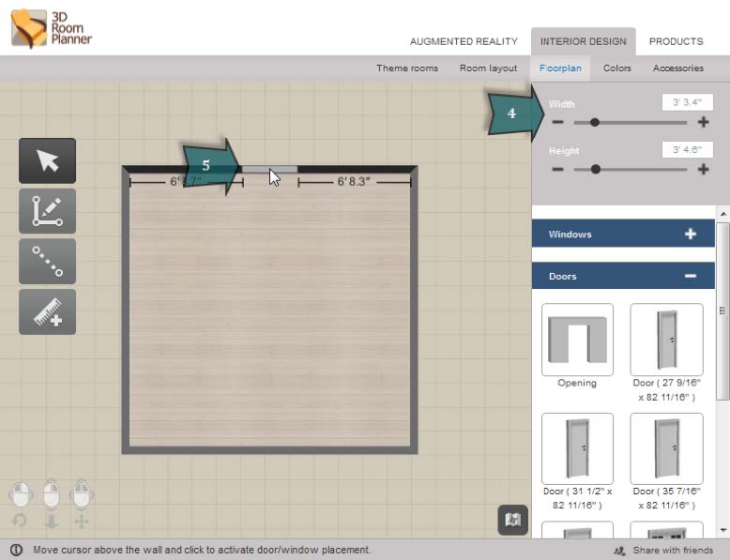Screen dimensions: 730x560
Task: Open the Products tab
Action: 676,41
